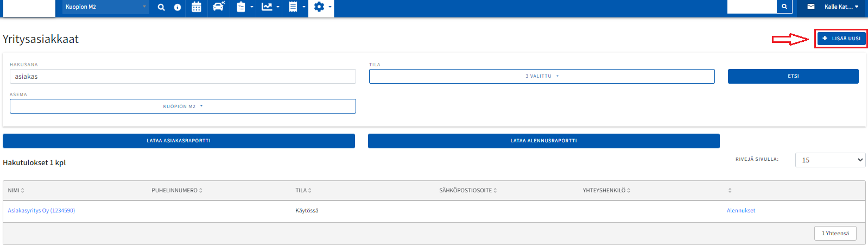The image size is (868, 251).
Task: Click the Hakusana field containing asiakas
Action: [182, 77]
